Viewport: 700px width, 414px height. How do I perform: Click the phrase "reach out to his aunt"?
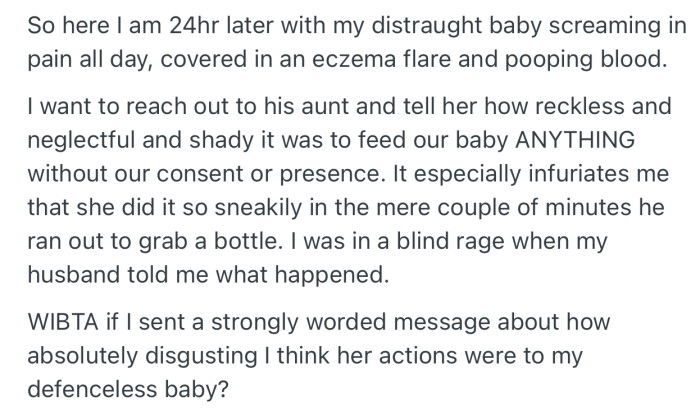pos(238,106)
